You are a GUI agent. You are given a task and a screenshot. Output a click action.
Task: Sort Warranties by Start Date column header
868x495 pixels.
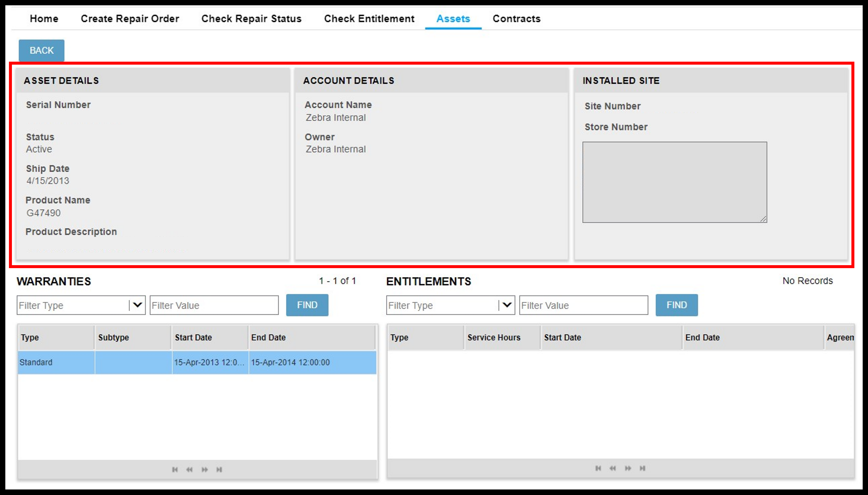[x=210, y=337]
